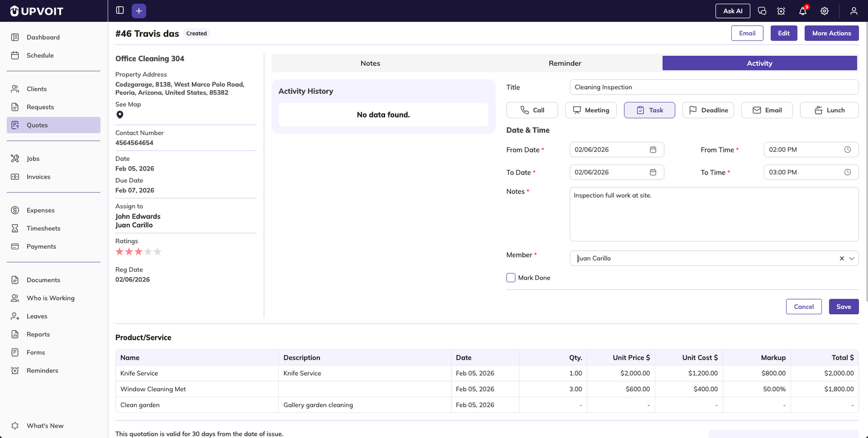Set rating to five stars
This screenshot has height=438, width=868.
tap(157, 252)
